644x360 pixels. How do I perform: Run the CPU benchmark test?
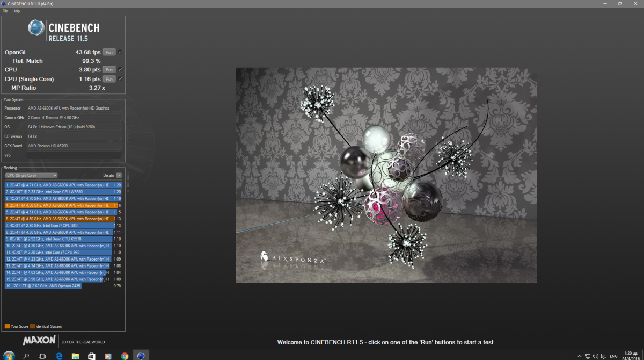[109, 70]
